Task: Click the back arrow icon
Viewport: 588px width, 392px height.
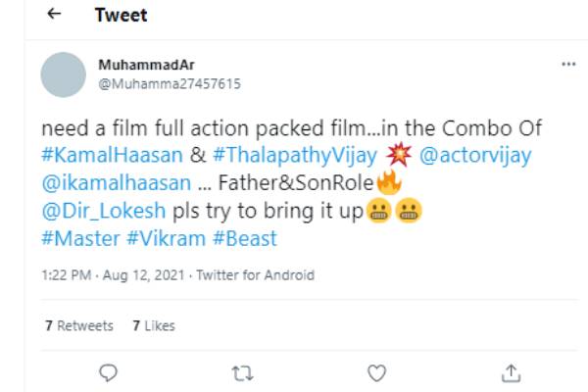Action: click(54, 15)
